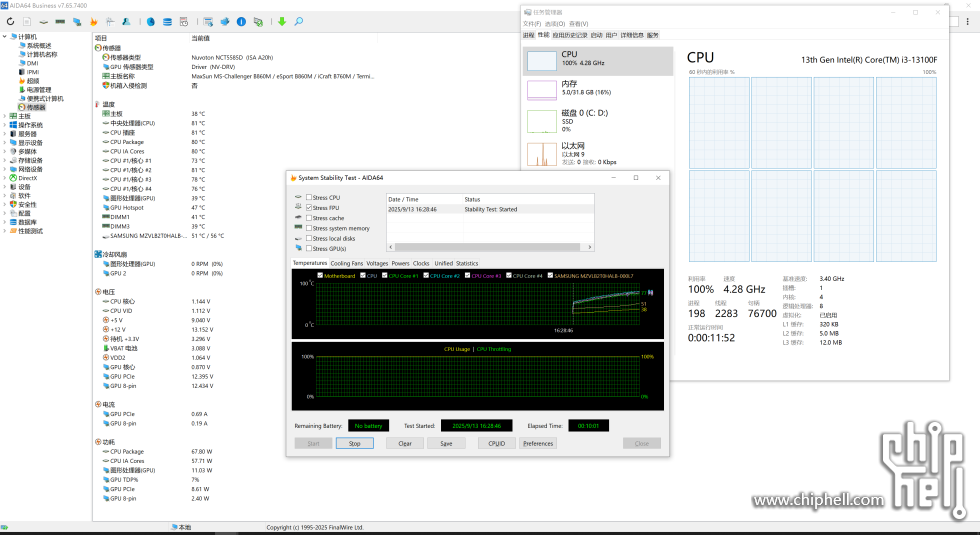The width and height of the screenshot is (980, 535).
Task: Open Preferences in stability test
Action: (538, 443)
